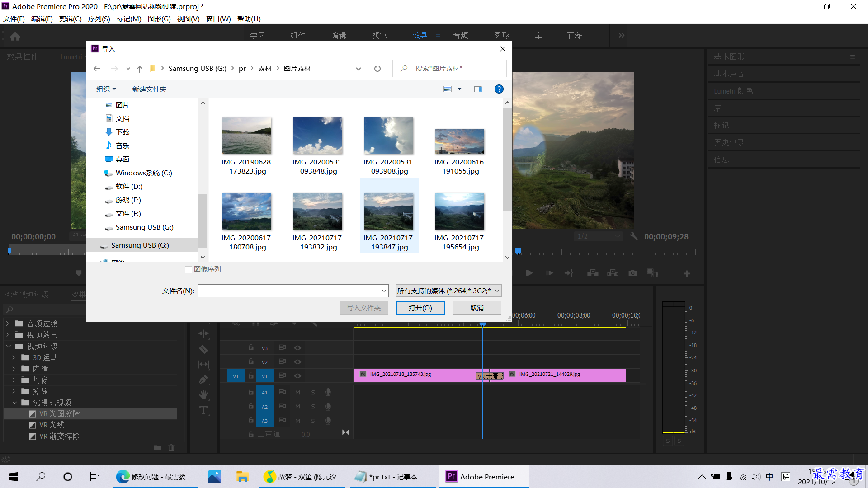Click the view mode icon
This screenshot has height=488, width=868.
coord(448,89)
